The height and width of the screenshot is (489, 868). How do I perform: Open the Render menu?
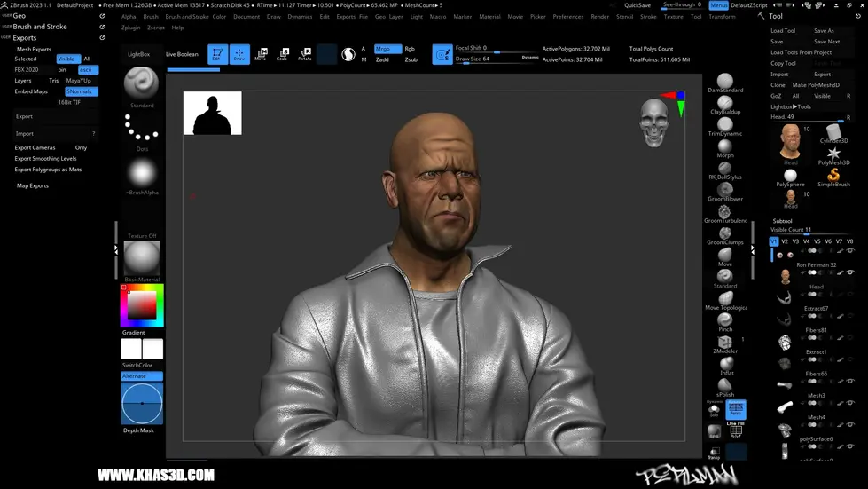[599, 17]
